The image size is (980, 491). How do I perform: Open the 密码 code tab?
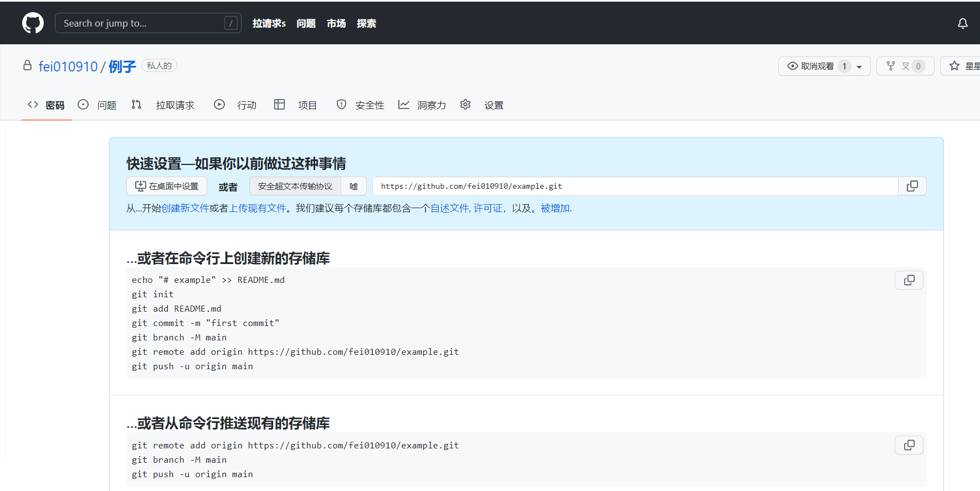click(x=47, y=105)
